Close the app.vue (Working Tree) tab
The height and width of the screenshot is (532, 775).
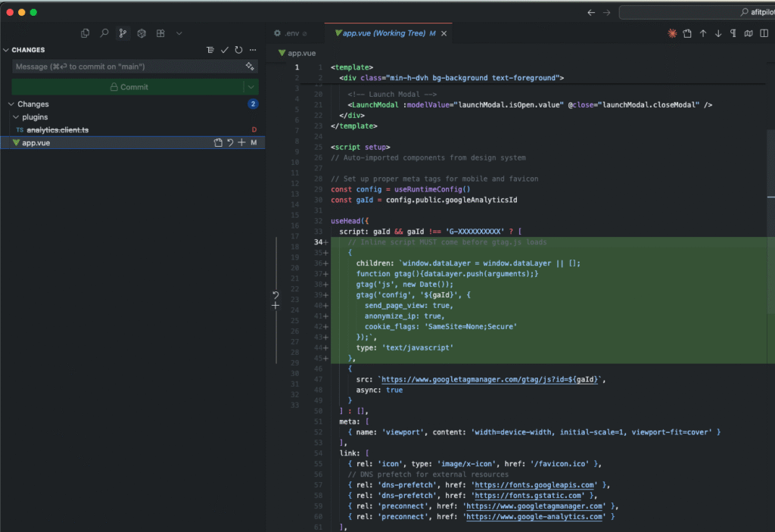pyautogui.click(x=444, y=33)
